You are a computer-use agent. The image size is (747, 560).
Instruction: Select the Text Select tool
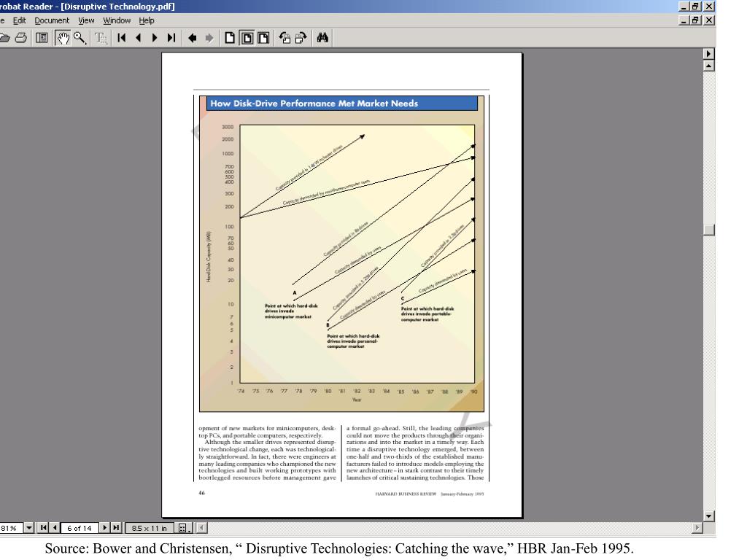[101, 38]
